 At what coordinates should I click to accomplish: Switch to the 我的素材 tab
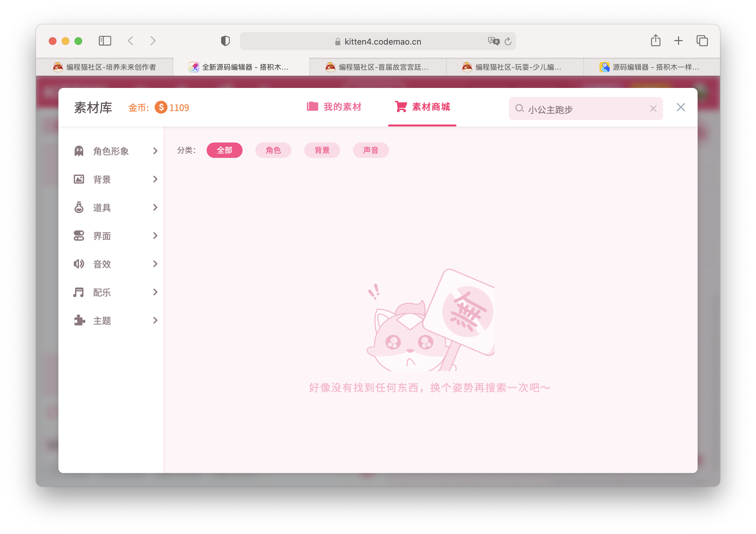(x=334, y=107)
